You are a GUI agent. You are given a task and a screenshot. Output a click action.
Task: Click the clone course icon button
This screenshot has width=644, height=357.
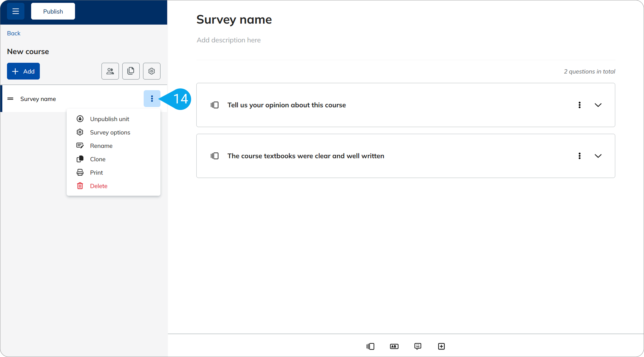[131, 71]
